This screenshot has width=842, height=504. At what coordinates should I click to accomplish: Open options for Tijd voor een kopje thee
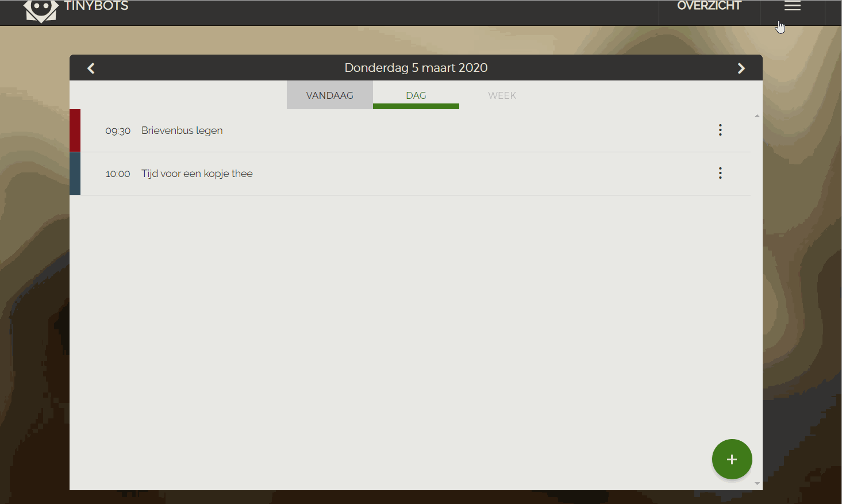click(720, 174)
